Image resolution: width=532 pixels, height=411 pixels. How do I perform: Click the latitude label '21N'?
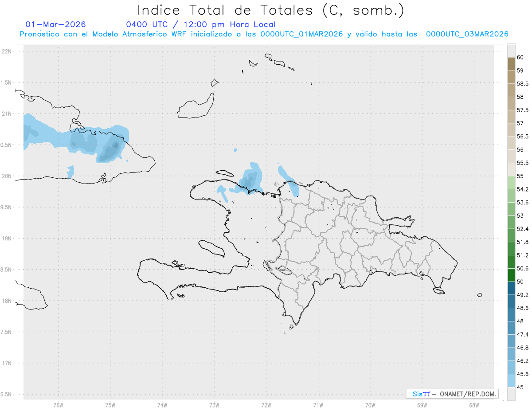click(7, 114)
